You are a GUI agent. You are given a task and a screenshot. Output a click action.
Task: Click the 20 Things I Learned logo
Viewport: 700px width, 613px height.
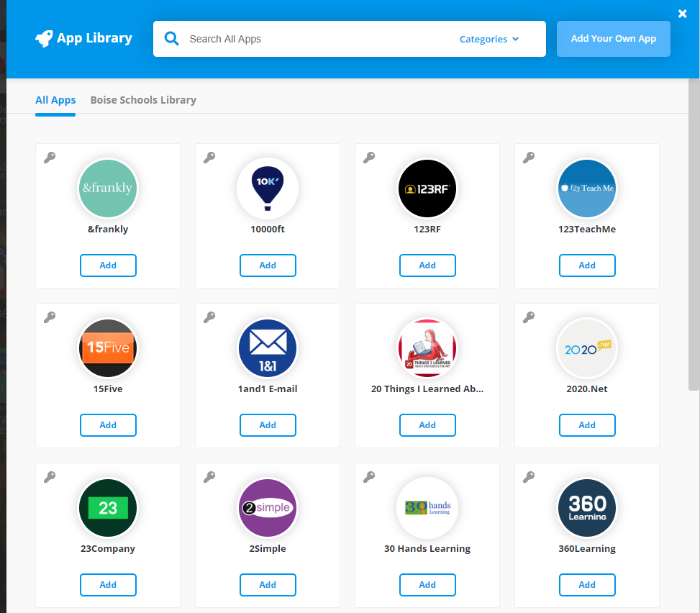(427, 348)
